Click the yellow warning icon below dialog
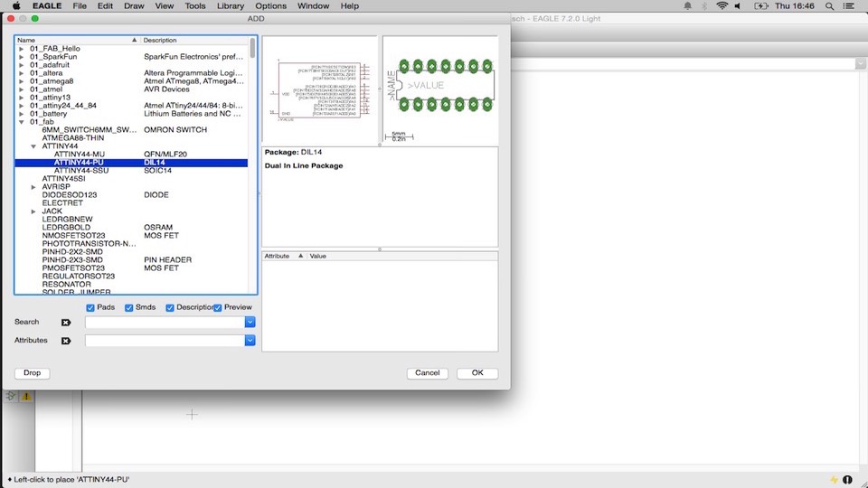The width and height of the screenshot is (868, 488). pyautogui.click(x=26, y=396)
